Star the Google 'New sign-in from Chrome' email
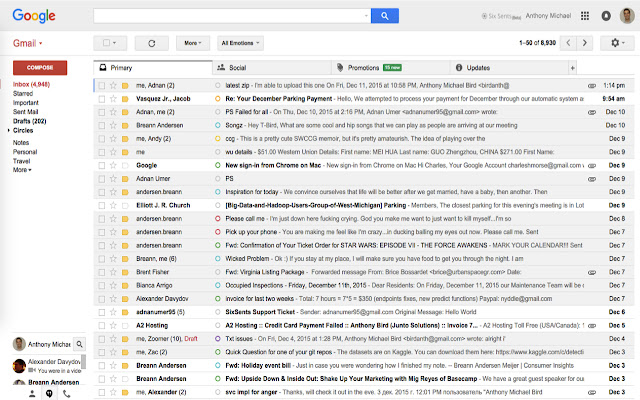 [113, 165]
